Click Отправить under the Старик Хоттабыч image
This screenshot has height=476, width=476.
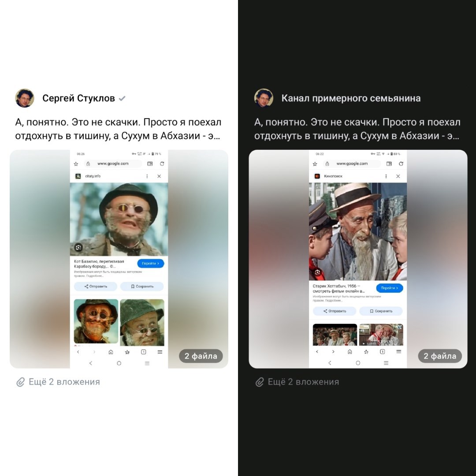[335, 311]
